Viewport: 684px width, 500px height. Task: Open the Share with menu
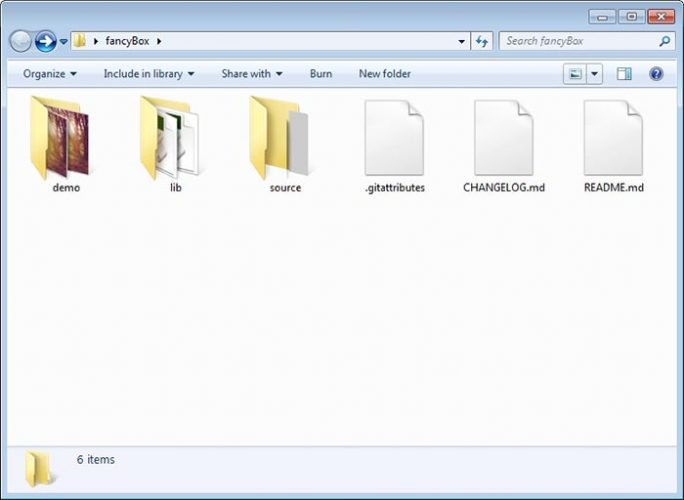(x=251, y=74)
